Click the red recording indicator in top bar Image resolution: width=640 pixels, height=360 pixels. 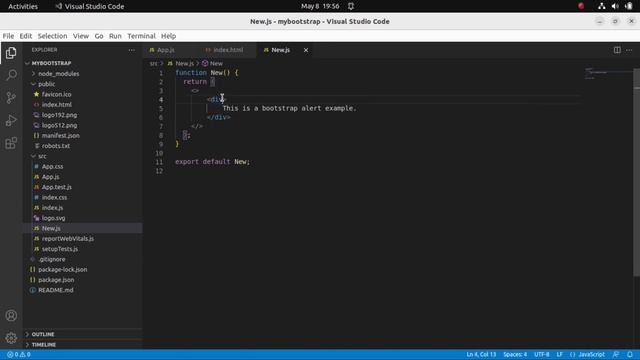(581, 6)
